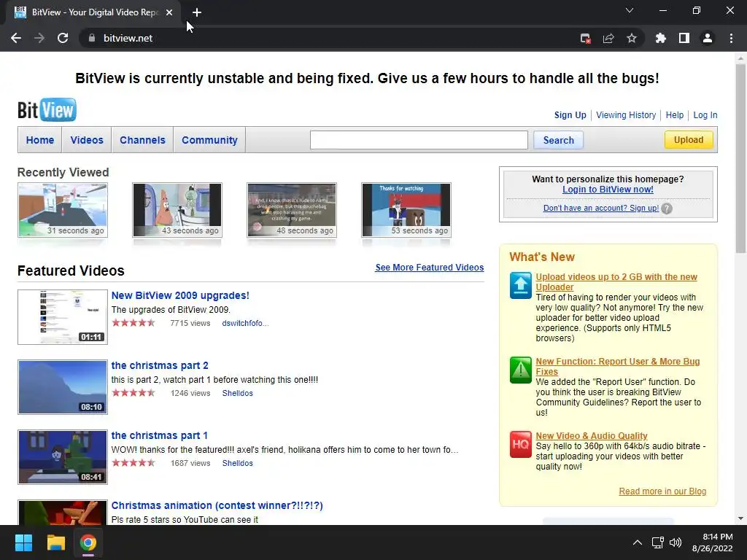
Task: Open the Channels navigation tab
Action: coord(142,140)
